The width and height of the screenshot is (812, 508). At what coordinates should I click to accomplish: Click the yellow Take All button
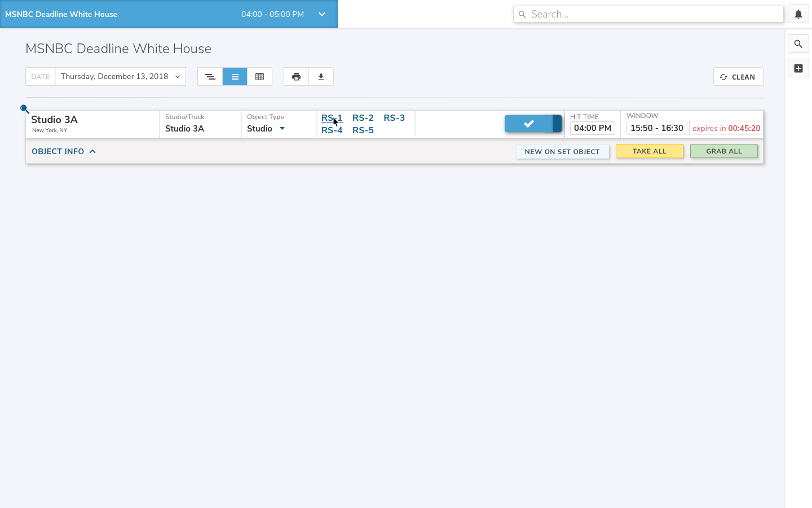[649, 151]
